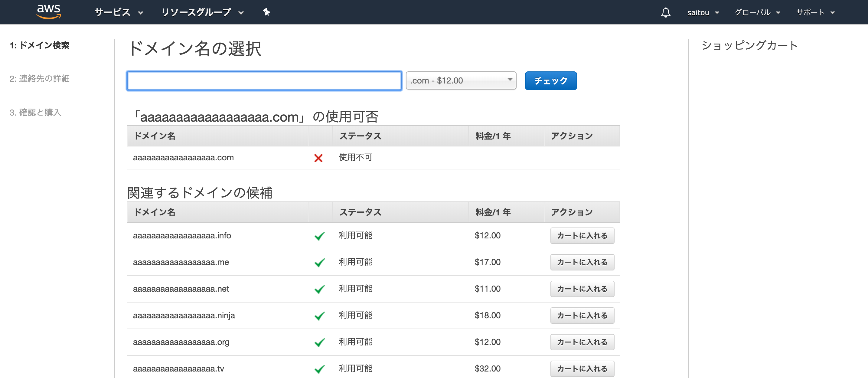Click the green check next to aaaaaaaaaaaaaaaaaa.info
This screenshot has height=383, width=868.
[319, 236]
